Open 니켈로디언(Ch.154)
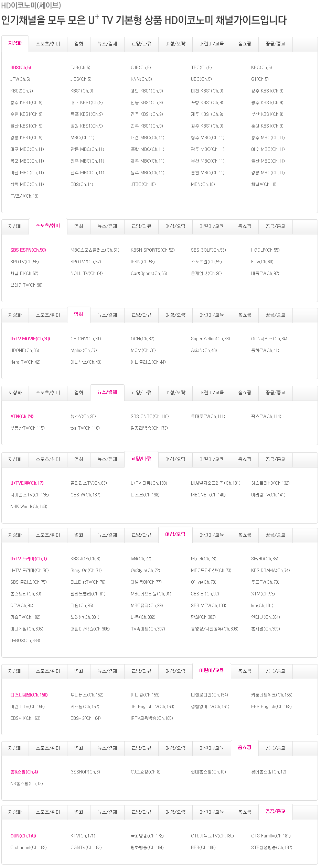 pos(210,695)
